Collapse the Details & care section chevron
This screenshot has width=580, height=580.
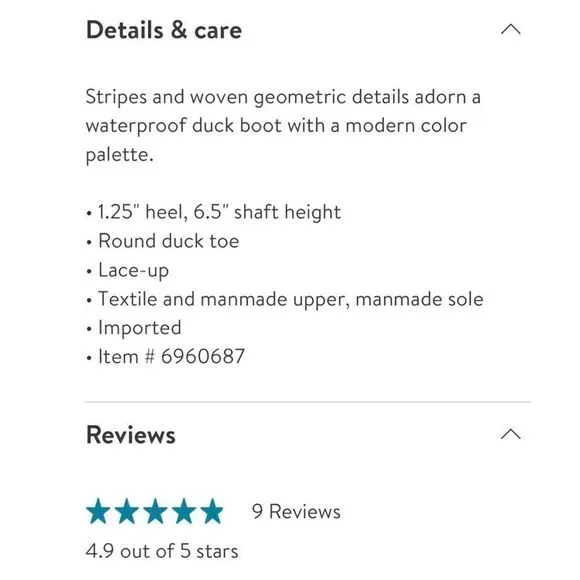point(510,29)
